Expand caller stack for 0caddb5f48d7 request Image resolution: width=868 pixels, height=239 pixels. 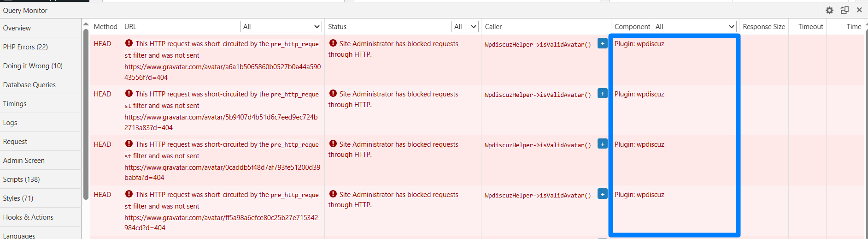coord(602,144)
